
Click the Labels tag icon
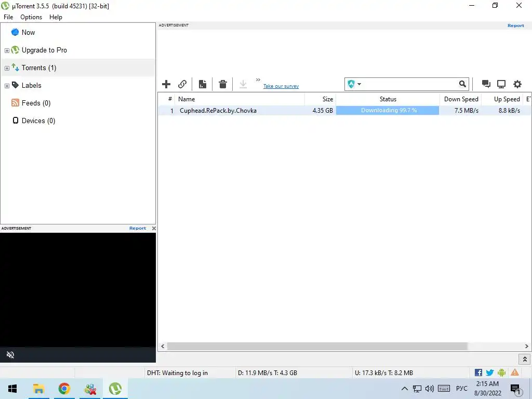tap(15, 85)
